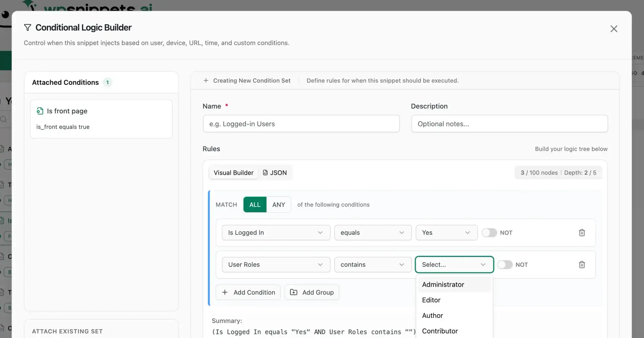The width and height of the screenshot is (644, 338).
Task: Open the Yes value dropdown
Action: [446, 232]
